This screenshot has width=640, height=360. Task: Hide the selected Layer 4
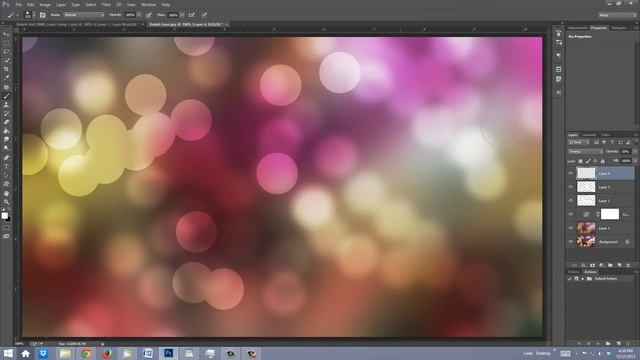[x=571, y=173]
